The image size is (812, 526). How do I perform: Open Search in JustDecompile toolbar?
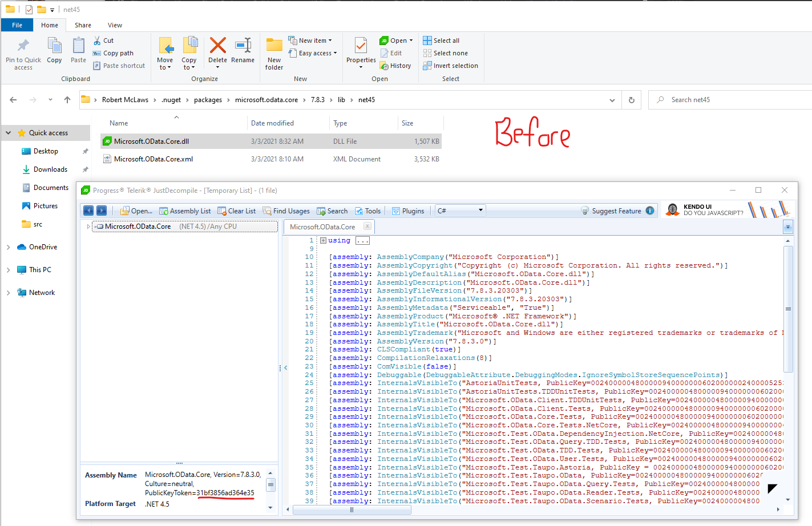[332, 211]
